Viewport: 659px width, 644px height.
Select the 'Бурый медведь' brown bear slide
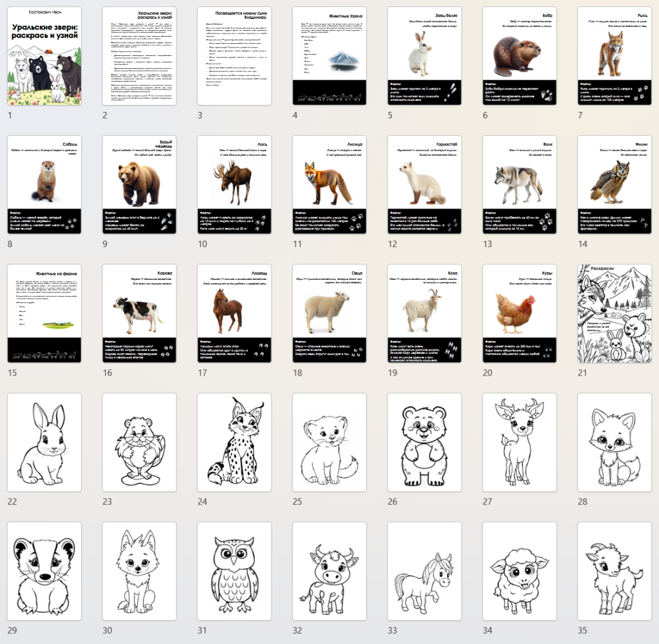139,185
